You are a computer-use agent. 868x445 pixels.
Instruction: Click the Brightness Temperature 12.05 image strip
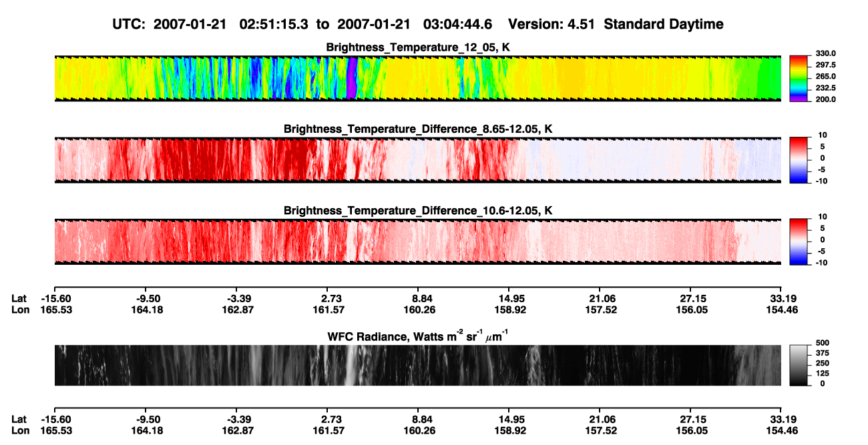coord(418,78)
